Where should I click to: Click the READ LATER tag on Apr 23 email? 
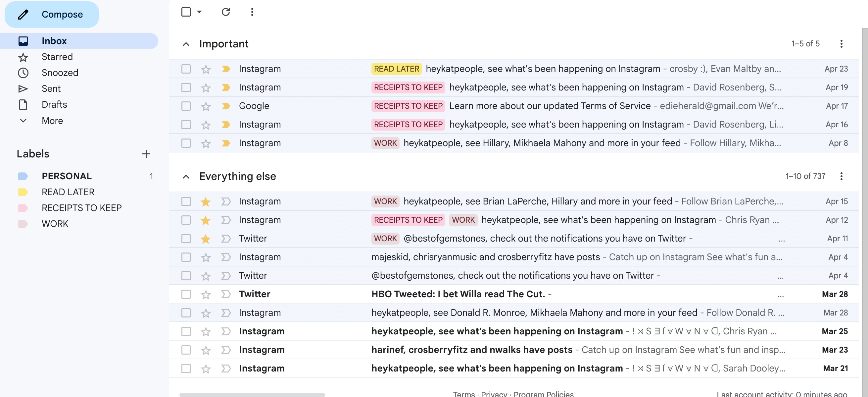point(396,69)
